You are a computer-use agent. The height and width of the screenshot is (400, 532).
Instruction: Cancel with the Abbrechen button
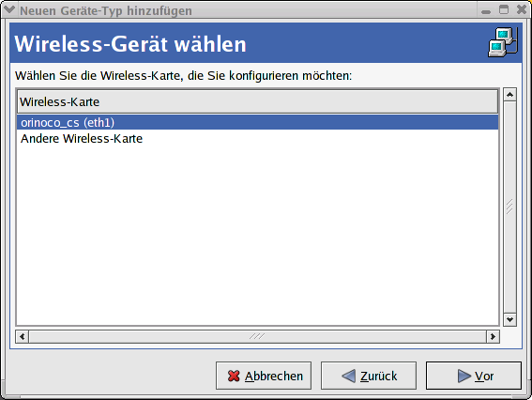[x=264, y=376]
